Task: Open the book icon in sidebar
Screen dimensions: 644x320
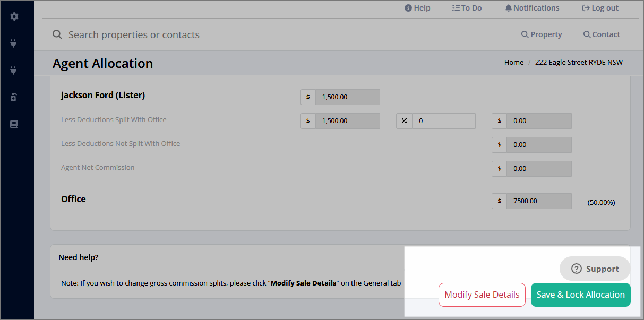Action: click(14, 124)
